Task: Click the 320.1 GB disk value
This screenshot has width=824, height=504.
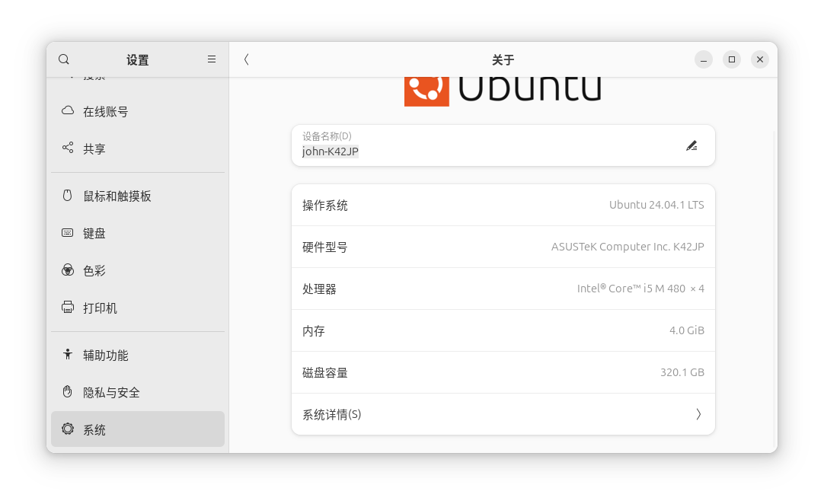Action: pos(682,372)
